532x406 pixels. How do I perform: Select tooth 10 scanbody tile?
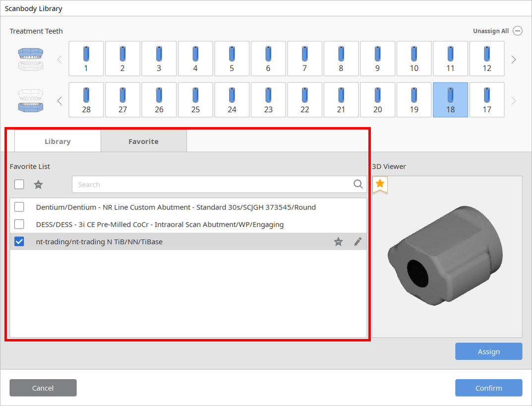pyautogui.click(x=414, y=59)
